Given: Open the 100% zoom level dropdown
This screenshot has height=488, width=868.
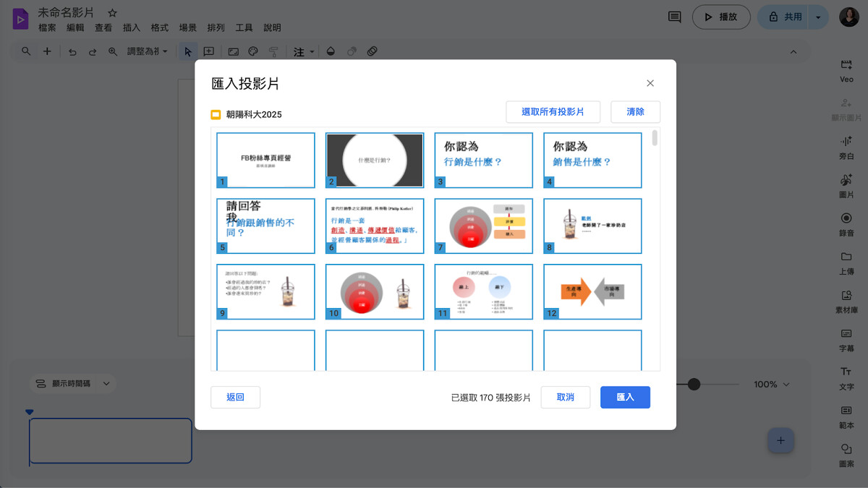Looking at the screenshot, I should click(772, 385).
